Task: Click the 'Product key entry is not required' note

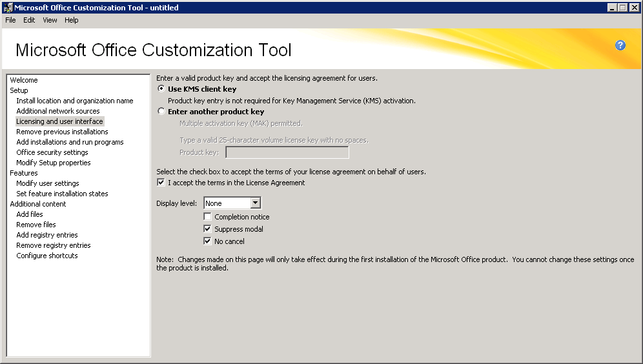Action: click(292, 101)
